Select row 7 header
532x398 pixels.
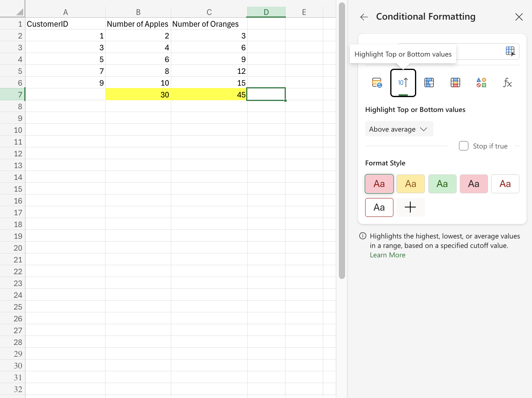click(x=13, y=95)
